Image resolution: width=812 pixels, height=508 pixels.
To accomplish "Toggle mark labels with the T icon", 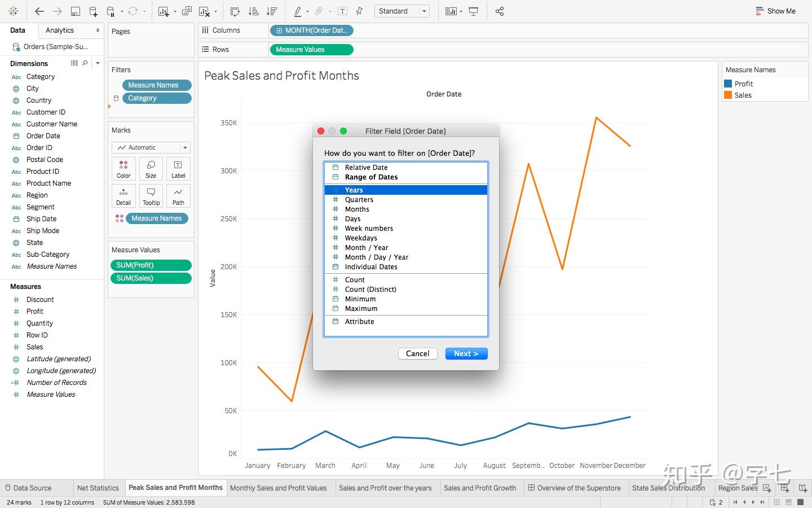I will (x=342, y=11).
